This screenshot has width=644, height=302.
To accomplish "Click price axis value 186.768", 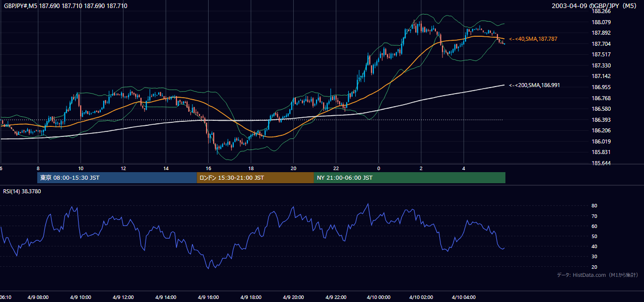I will click(x=601, y=98).
